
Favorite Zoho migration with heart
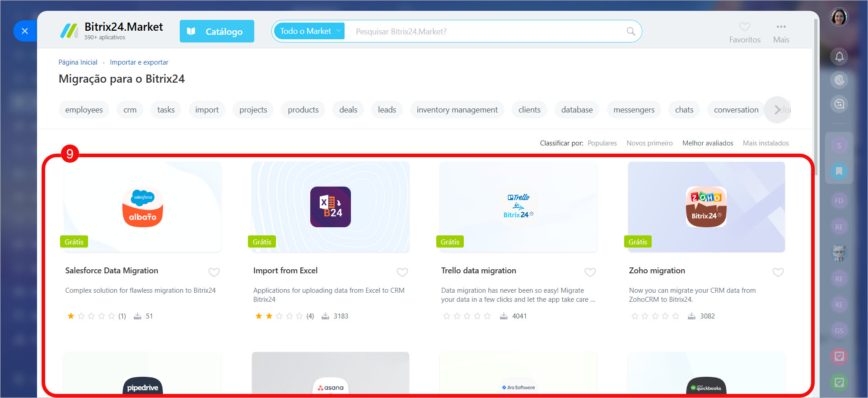point(778,272)
